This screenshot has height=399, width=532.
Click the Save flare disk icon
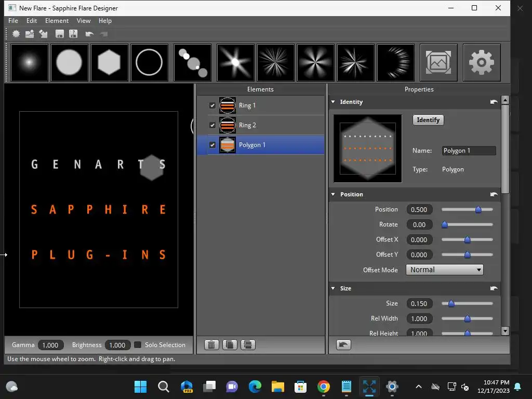(60, 34)
